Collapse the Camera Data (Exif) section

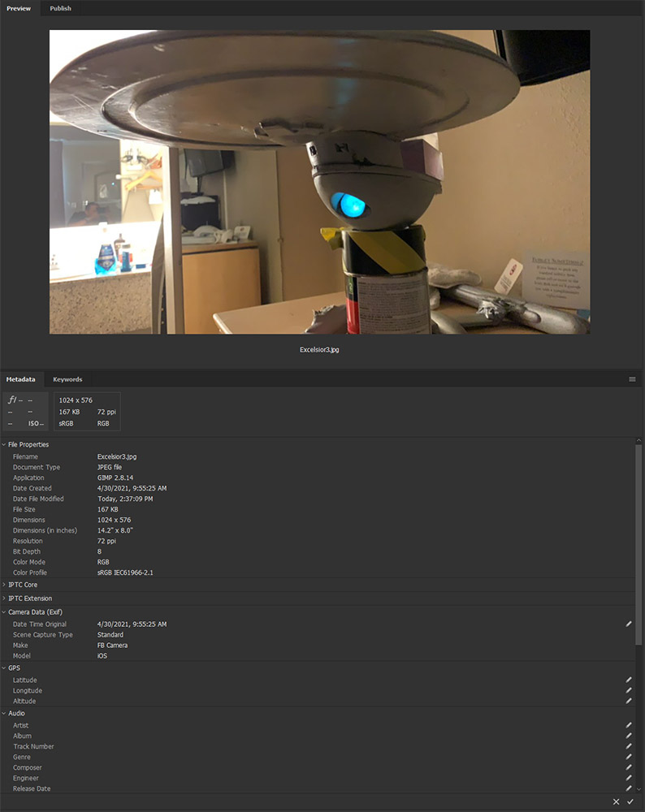(x=4, y=611)
